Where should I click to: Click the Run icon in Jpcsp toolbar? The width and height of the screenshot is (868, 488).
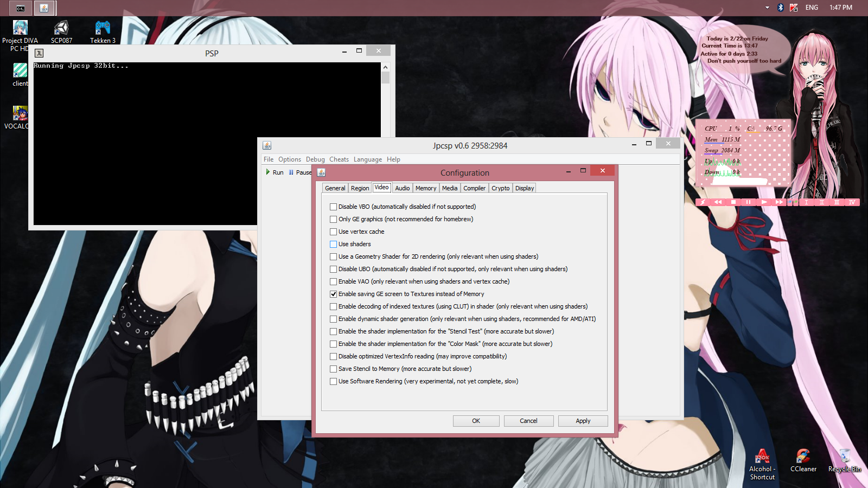(268, 172)
